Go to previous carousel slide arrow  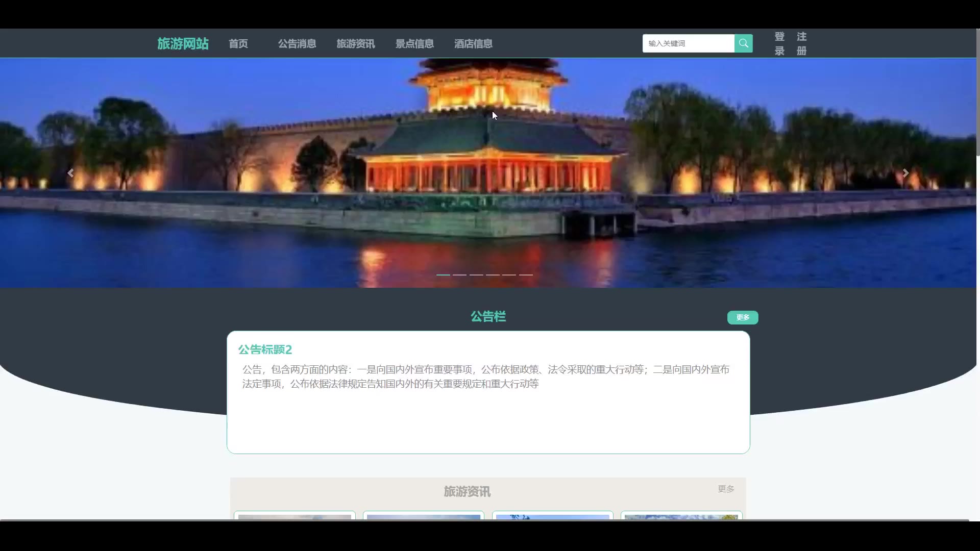[x=70, y=173]
